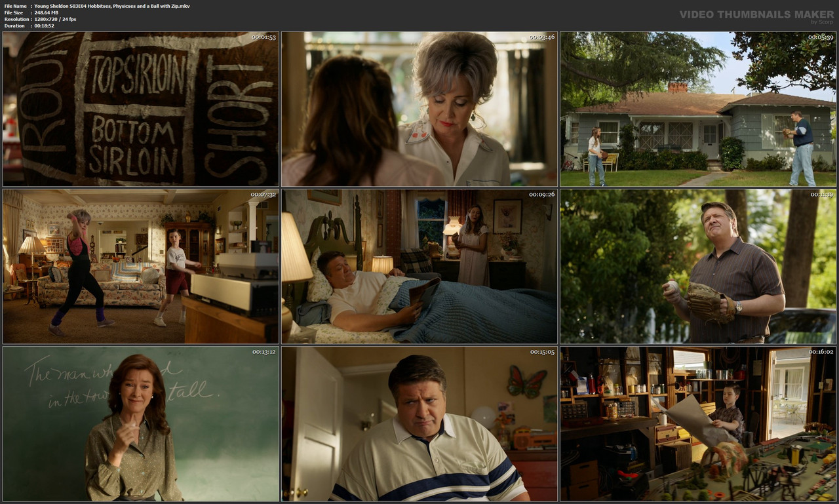
Task: Click the File Name label
Action: [x=16, y=6]
